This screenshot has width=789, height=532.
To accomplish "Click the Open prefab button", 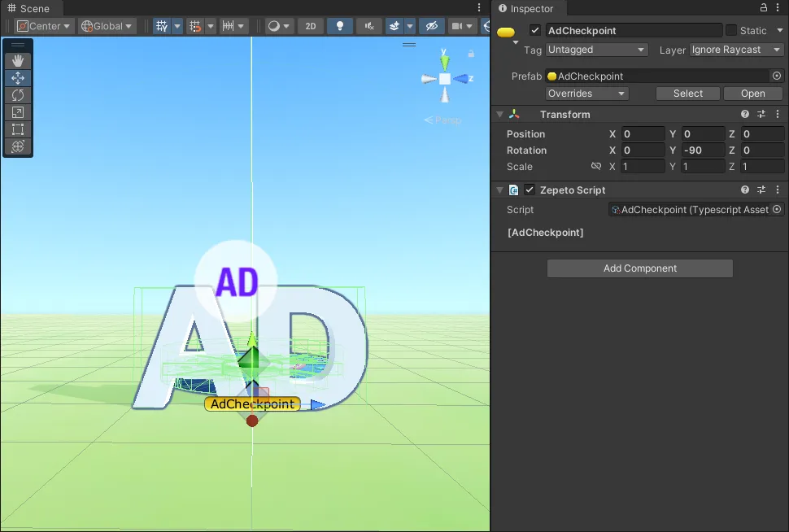I will tap(752, 94).
